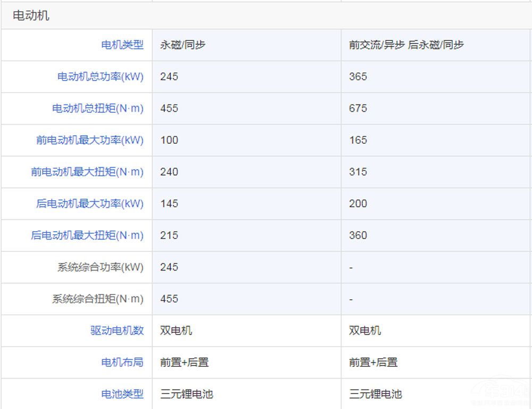Screen dimensions: 532x409
Task: Click the 电池类型 link
Action: tap(122, 394)
